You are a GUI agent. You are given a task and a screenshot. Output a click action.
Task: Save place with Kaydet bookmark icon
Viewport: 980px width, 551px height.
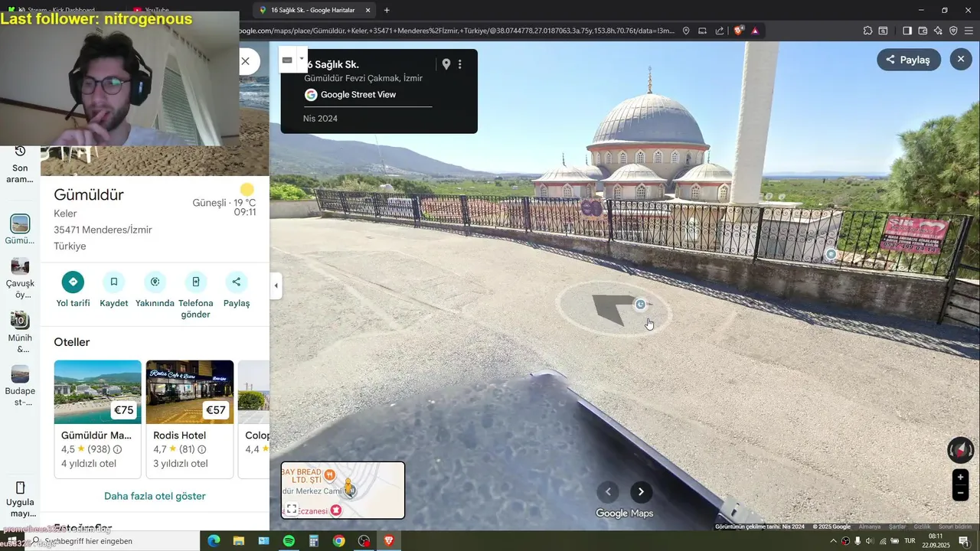pos(113,282)
